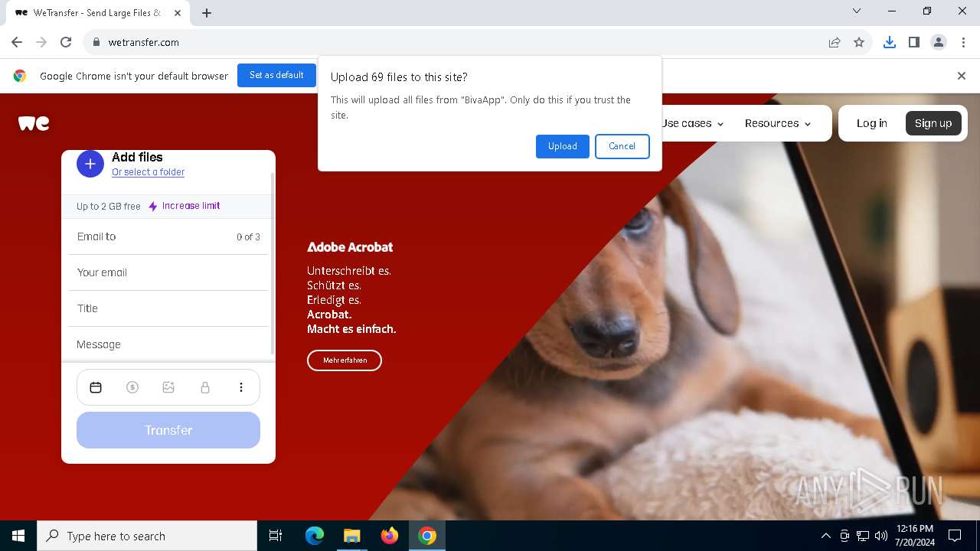Click the Upload button in dialog
The height and width of the screenshot is (551, 980).
pyautogui.click(x=562, y=146)
